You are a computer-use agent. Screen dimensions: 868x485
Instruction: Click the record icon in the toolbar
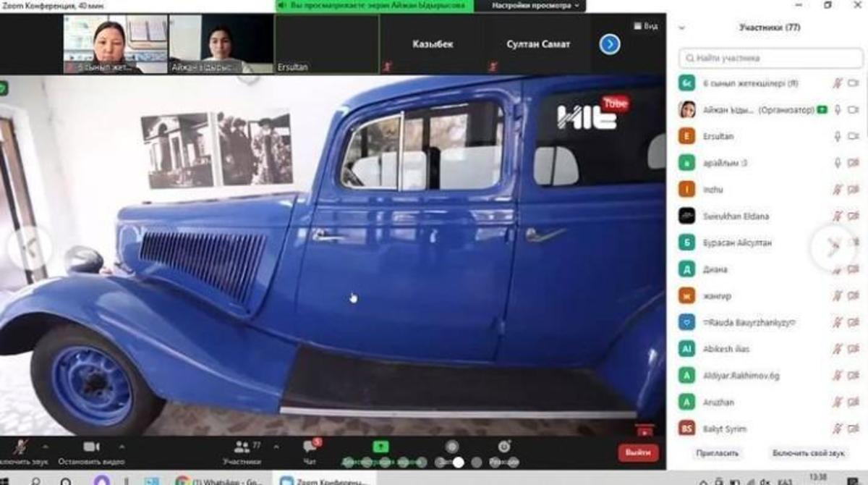pos(452,447)
